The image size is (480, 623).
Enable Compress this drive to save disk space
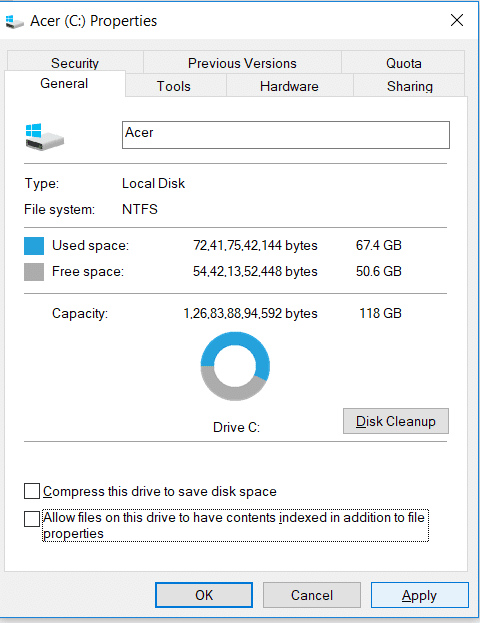pos(32,491)
